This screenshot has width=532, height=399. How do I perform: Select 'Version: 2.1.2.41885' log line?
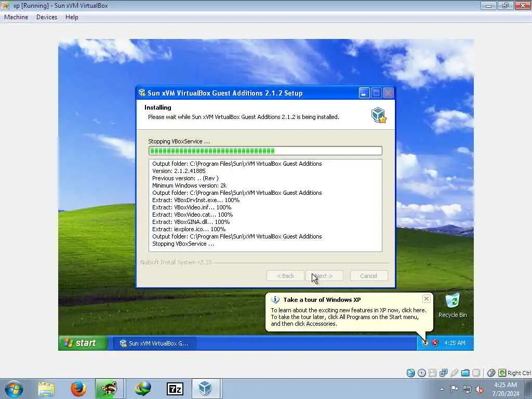[179, 171]
